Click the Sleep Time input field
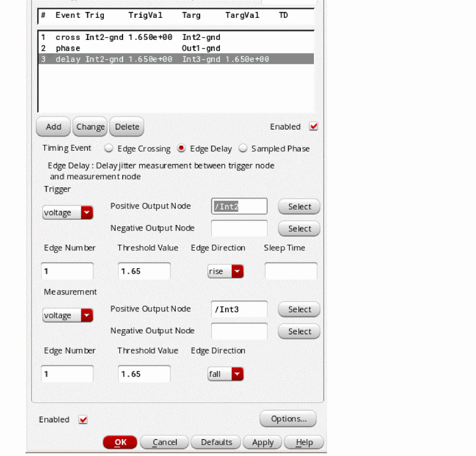This screenshot has width=476, height=456. [x=291, y=271]
